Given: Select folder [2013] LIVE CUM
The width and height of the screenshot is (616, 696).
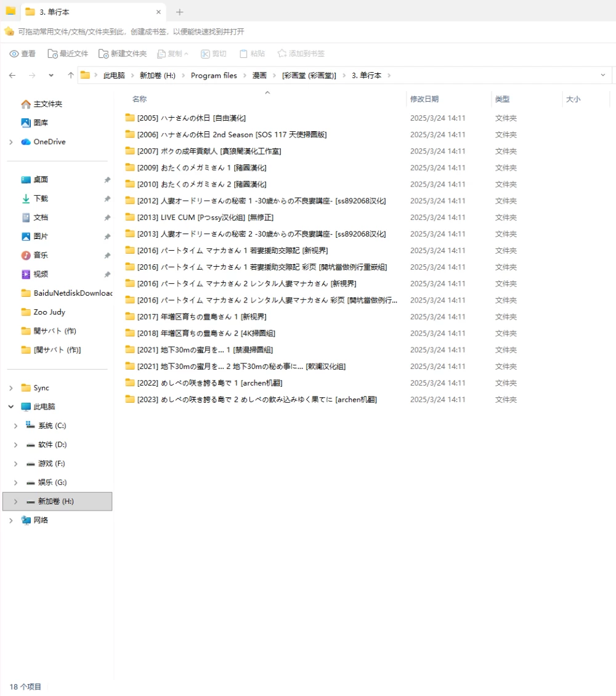Looking at the screenshot, I should pos(205,217).
